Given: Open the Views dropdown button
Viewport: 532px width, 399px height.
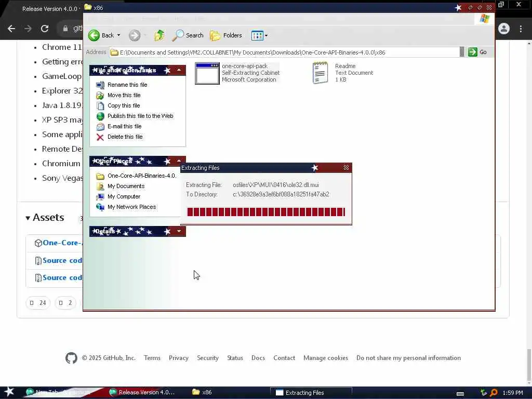Looking at the screenshot, I should click(x=259, y=35).
